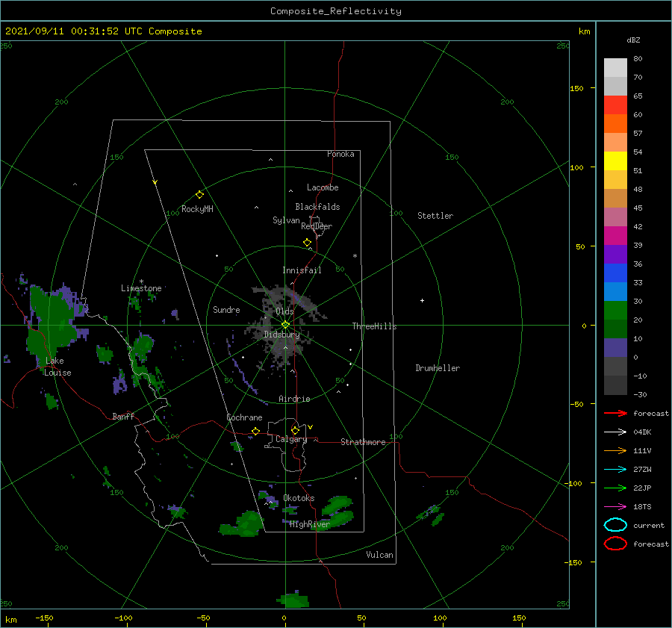Click the cyan current ellipse icon
Screen dimensions: 672x628
(615, 525)
